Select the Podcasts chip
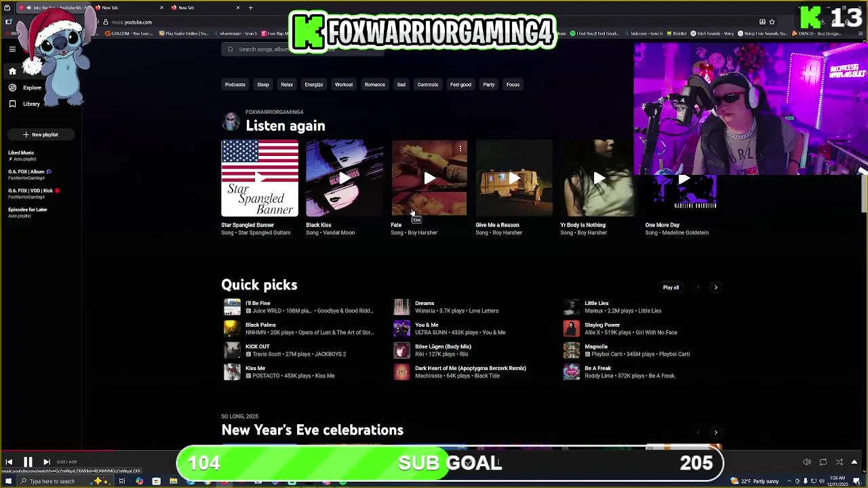Image resolution: width=868 pixels, height=488 pixels. tap(235, 85)
